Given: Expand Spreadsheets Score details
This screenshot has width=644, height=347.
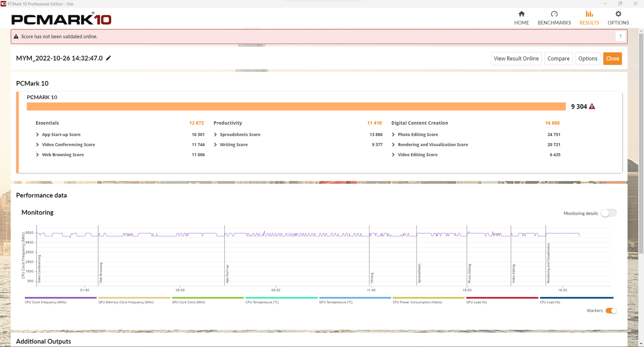Looking at the screenshot, I should (216, 135).
